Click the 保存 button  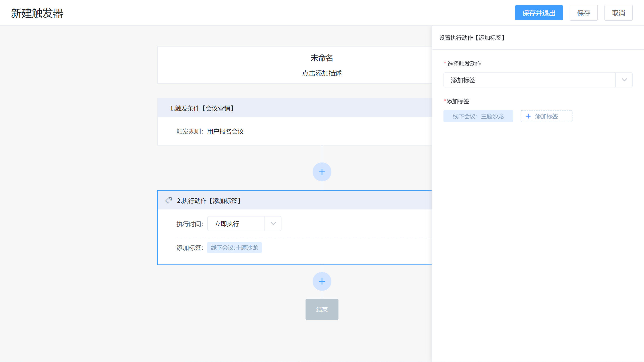click(x=584, y=13)
